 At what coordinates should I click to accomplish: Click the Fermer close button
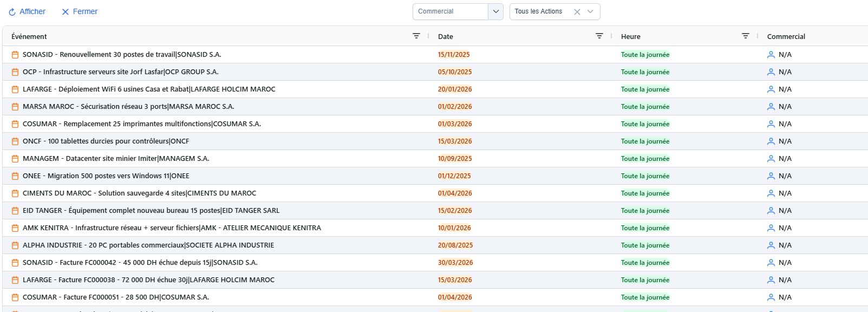(80, 11)
